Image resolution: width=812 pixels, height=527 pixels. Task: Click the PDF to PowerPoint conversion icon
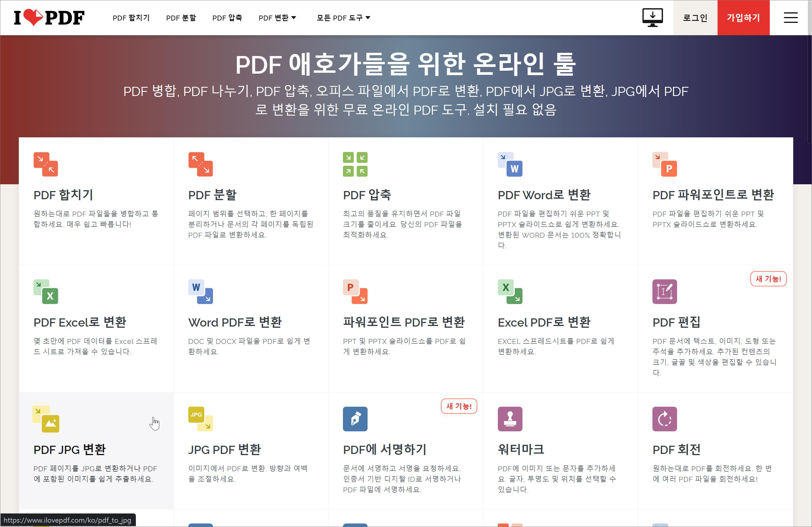664,164
